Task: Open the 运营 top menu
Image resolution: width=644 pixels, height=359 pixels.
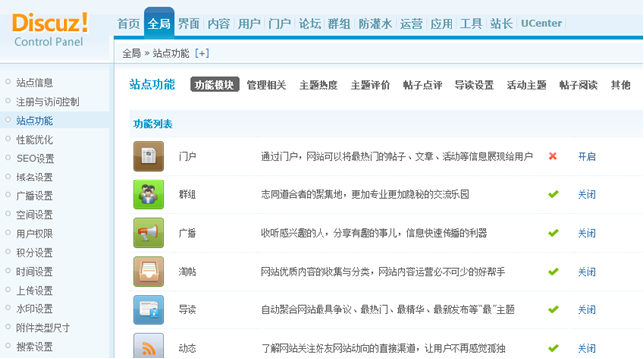Action: (411, 24)
